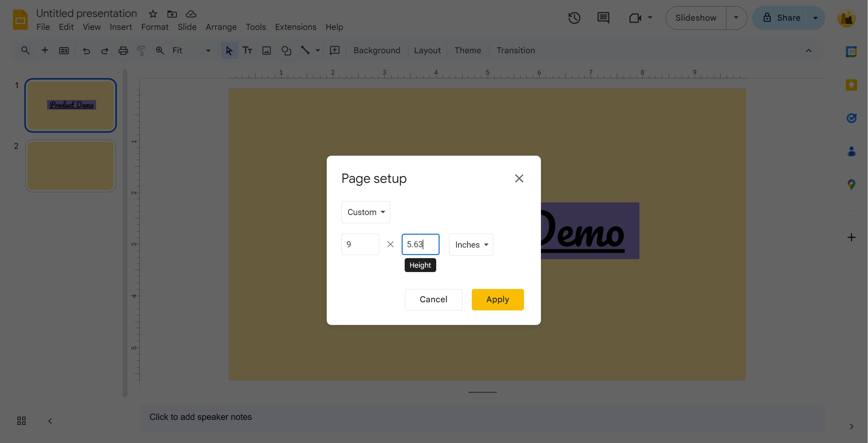
Task: Star the Untitled presentation
Action: 153,14
